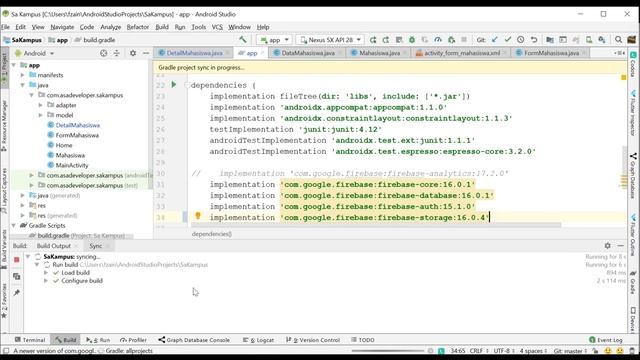Show Git history clock icon

pyautogui.click(x=520, y=40)
